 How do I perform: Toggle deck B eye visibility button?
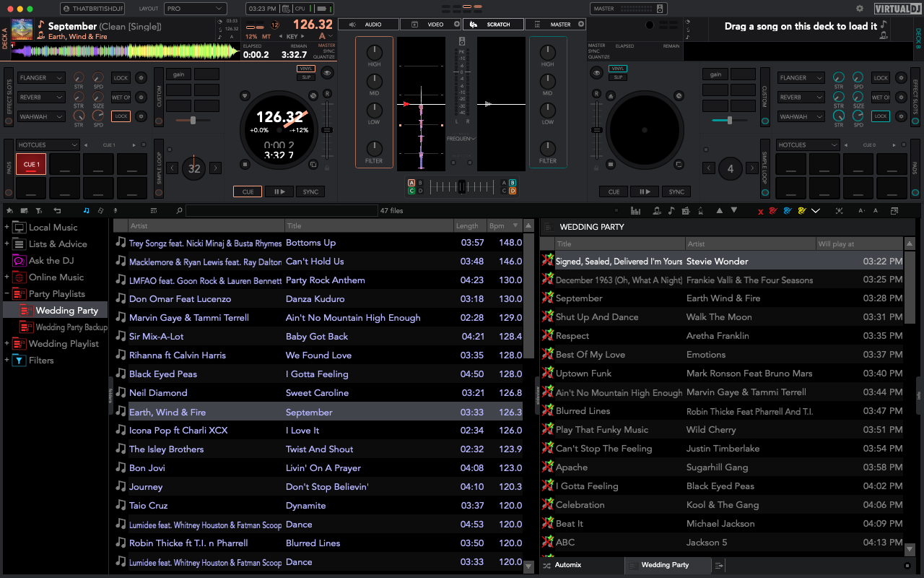click(x=596, y=73)
